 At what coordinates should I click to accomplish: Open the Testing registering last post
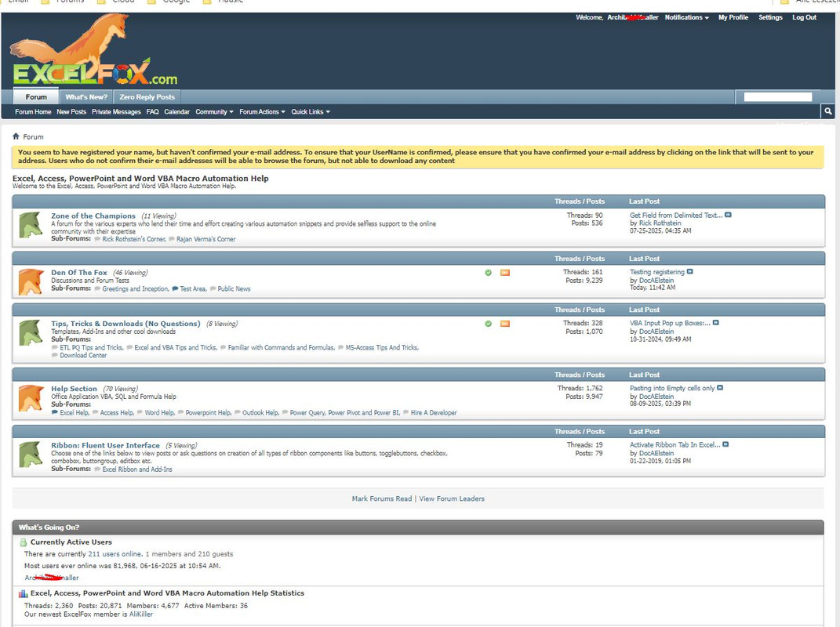(657, 272)
